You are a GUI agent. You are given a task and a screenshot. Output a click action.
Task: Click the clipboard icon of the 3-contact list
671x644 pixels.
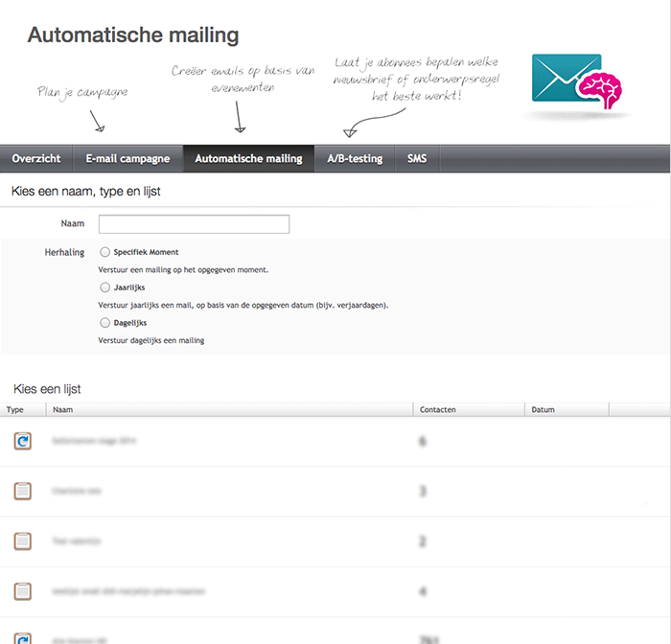coord(22,491)
